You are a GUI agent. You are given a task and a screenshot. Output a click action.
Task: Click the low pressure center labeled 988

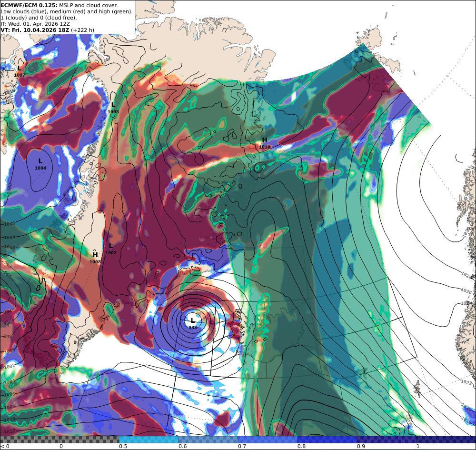pos(192,323)
